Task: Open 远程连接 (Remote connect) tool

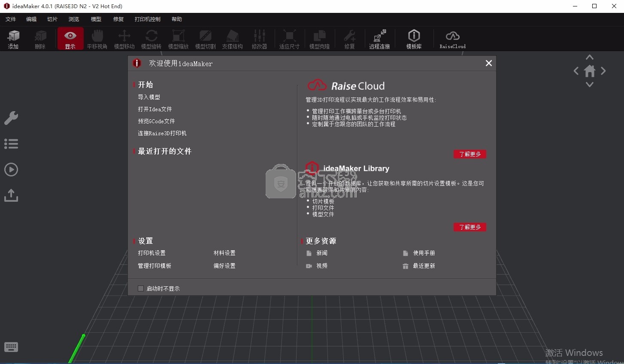Action: pos(380,39)
